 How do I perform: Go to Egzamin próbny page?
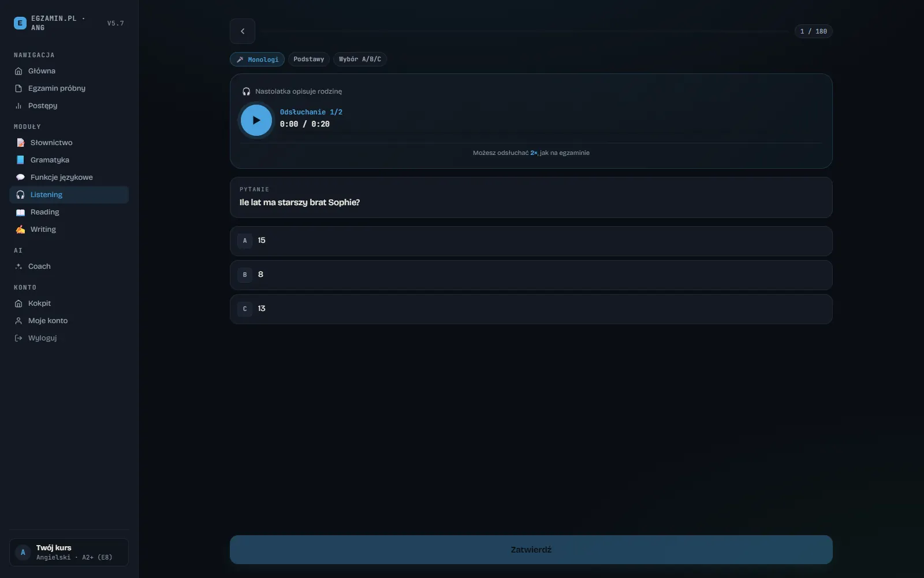69,88
